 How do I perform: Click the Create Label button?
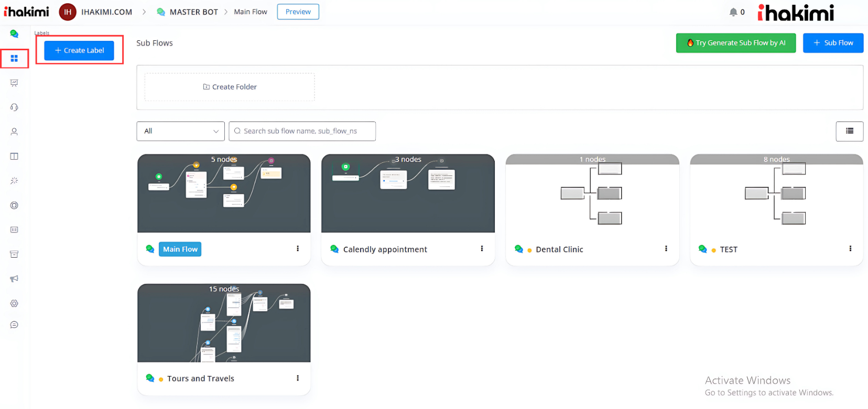[79, 50]
